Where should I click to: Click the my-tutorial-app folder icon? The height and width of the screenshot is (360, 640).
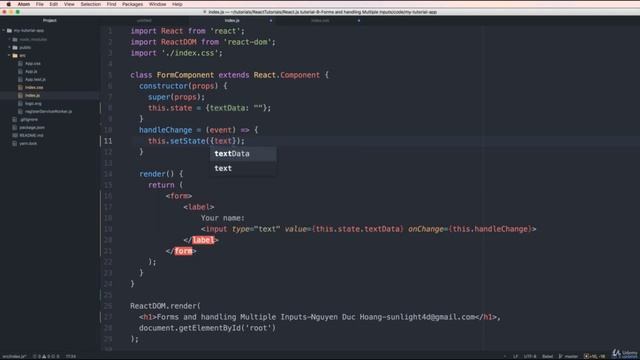9,31
